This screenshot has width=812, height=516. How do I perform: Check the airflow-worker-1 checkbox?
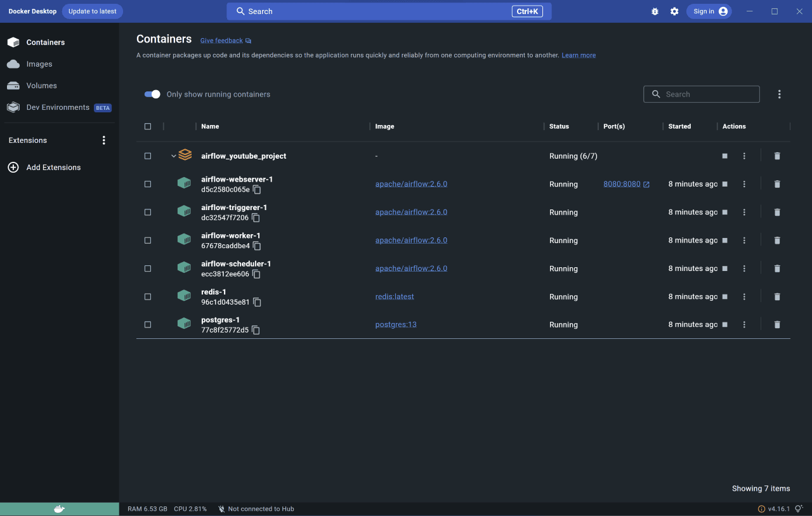[x=148, y=241]
